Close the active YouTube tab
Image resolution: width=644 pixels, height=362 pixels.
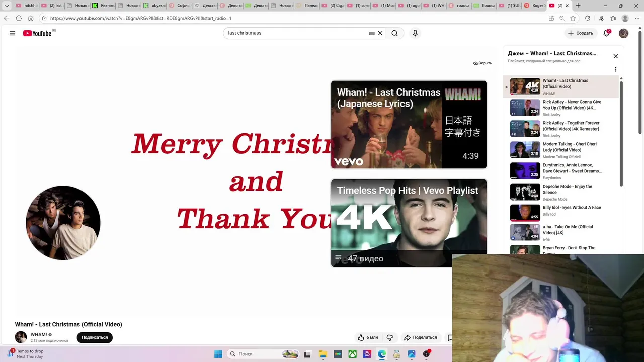point(567,6)
